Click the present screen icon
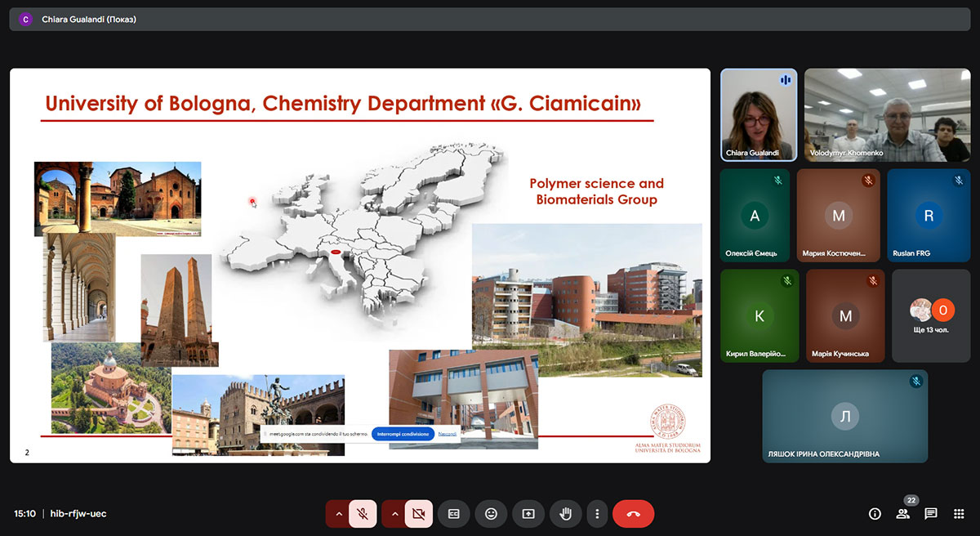980x536 pixels. coord(528,514)
